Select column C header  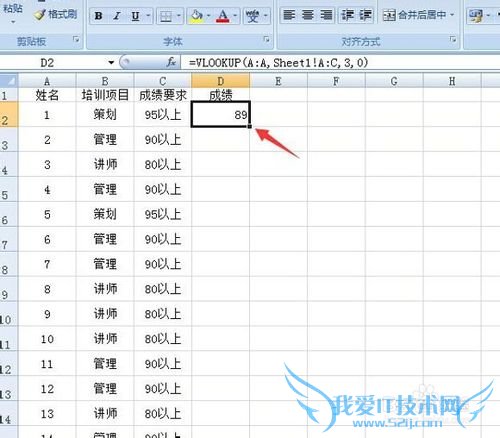(x=163, y=81)
